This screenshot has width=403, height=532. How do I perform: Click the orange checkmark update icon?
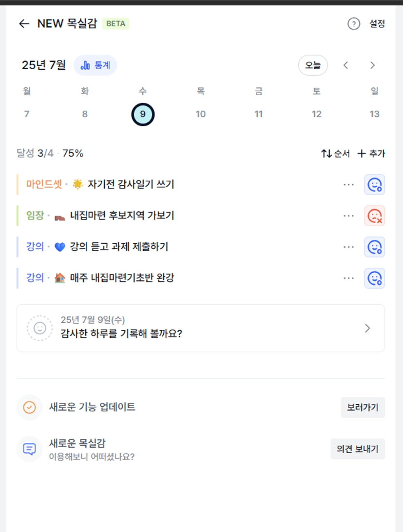tap(30, 407)
